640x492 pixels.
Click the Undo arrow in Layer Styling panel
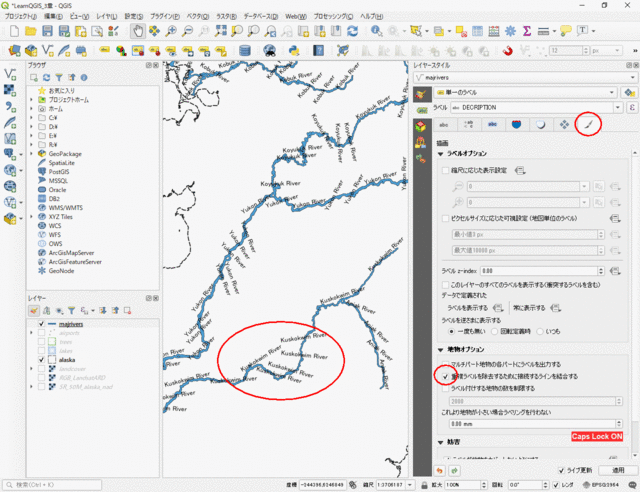click(x=440, y=471)
